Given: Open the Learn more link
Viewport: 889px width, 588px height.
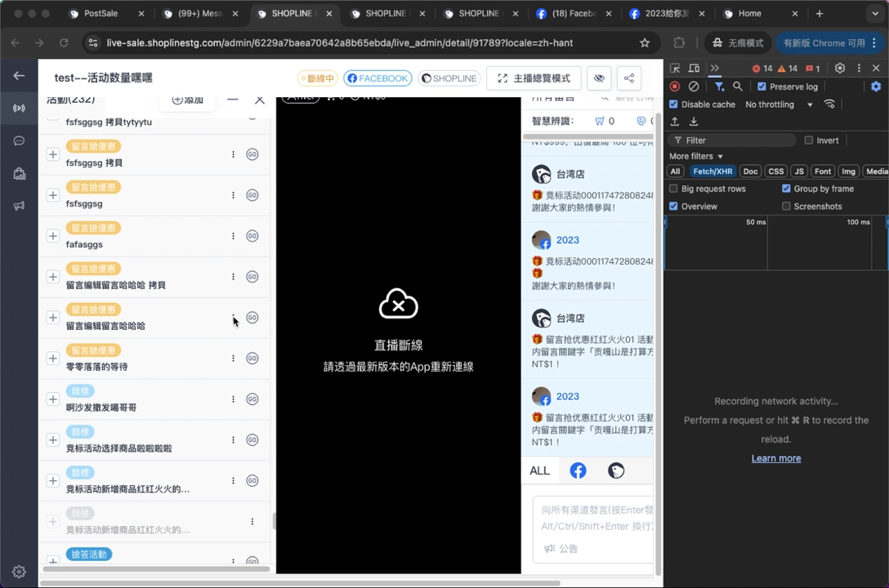Looking at the screenshot, I should (x=775, y=458).
